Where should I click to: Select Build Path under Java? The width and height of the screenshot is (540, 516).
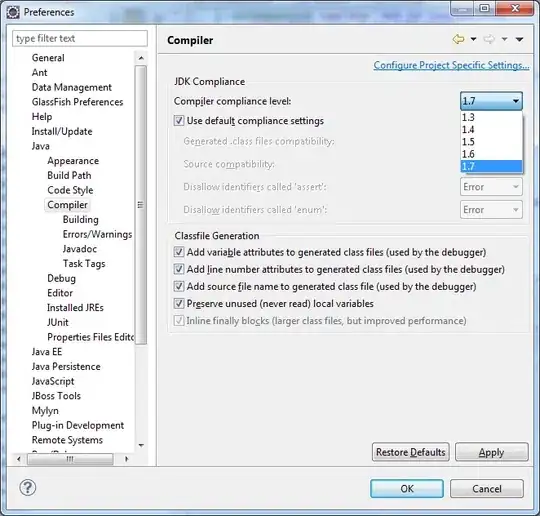tap(69, 176)
